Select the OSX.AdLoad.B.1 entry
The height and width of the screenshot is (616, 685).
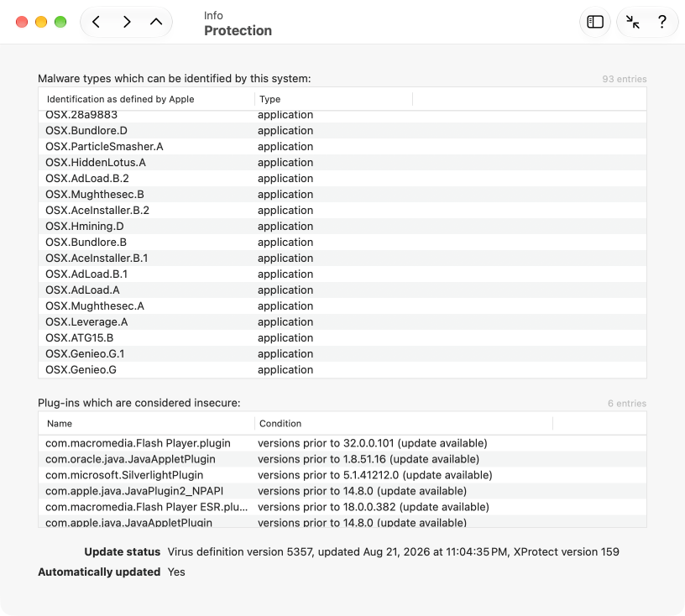(x=342, y=274)
